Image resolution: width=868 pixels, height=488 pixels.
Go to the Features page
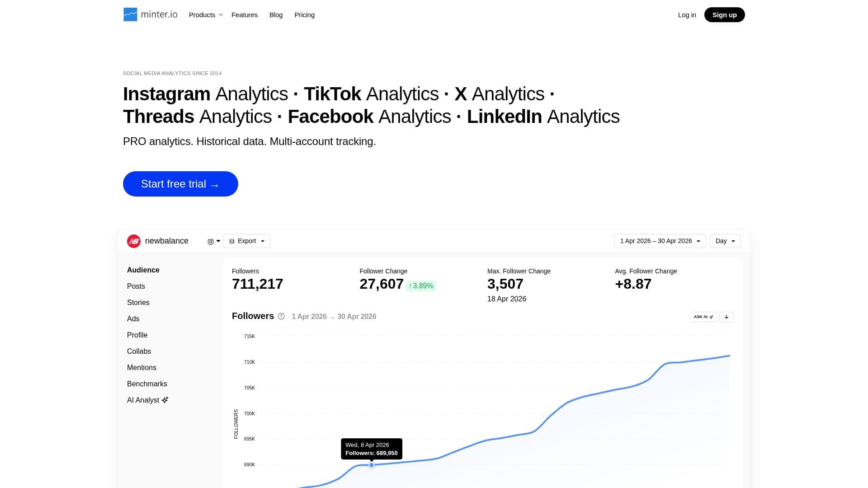(245, 15)
